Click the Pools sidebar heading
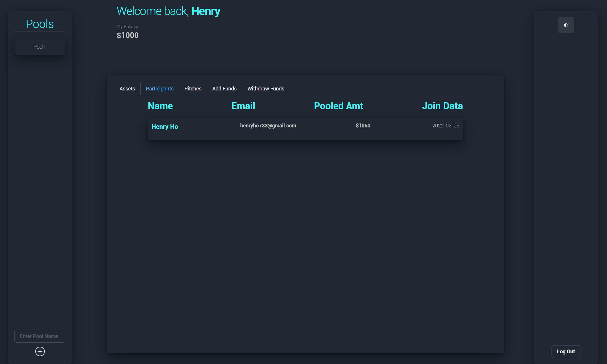Viewport: 607px width, 364px height. click(x=40, y=24)
